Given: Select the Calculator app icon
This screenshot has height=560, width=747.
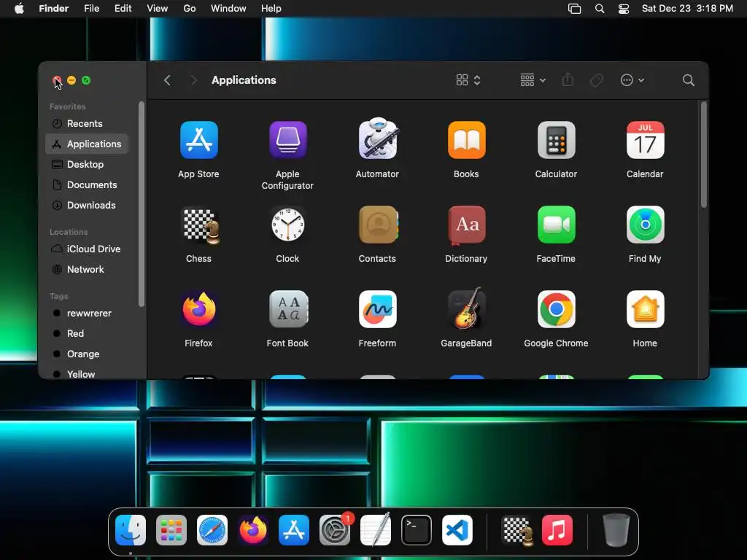Looking at the screenshot, I should point(556,140).
